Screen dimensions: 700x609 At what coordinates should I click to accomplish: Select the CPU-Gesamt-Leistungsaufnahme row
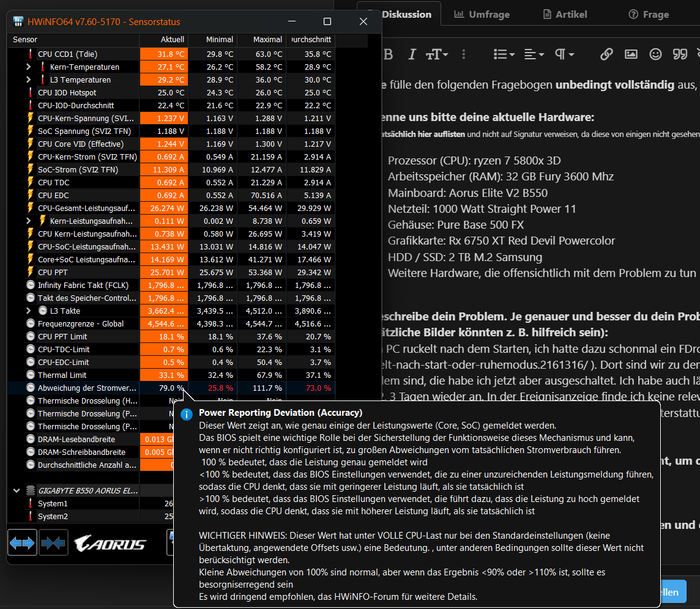[172, 209]
